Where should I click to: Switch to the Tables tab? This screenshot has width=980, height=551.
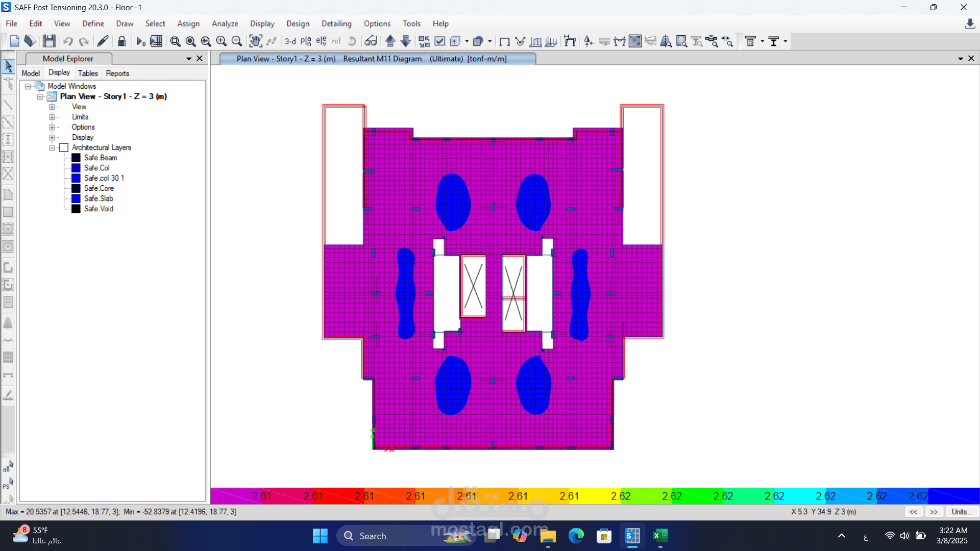point(88,73)
